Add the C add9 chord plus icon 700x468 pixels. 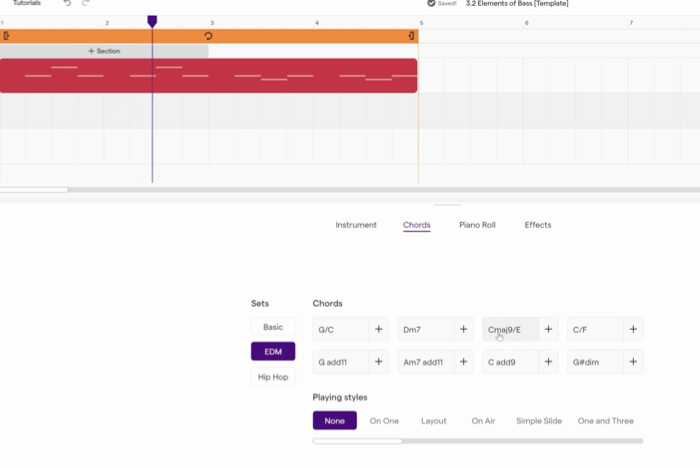[x=548, y=362]
